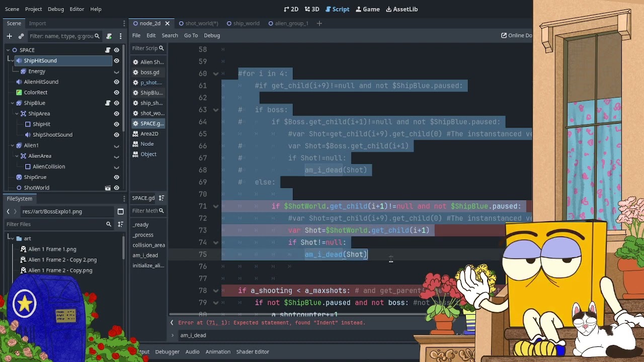Open the Shader Editor bottom panel
The width and height of the screenshot is (644, 362).
[x=253, y=352]
